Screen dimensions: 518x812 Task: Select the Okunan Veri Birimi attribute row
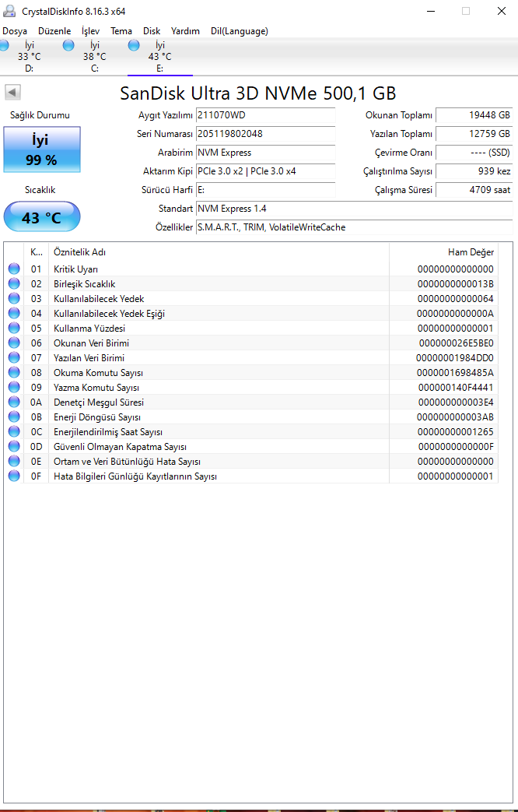(x=251, y=343)
